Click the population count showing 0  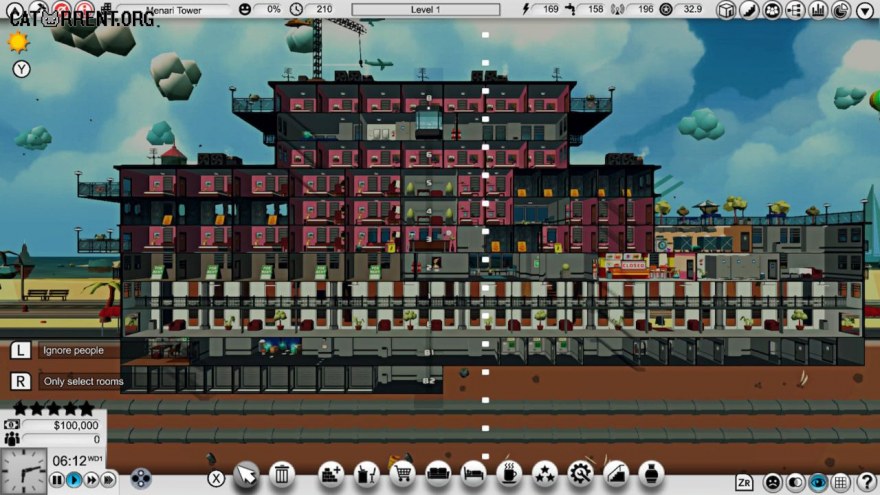tap(62, 439)
